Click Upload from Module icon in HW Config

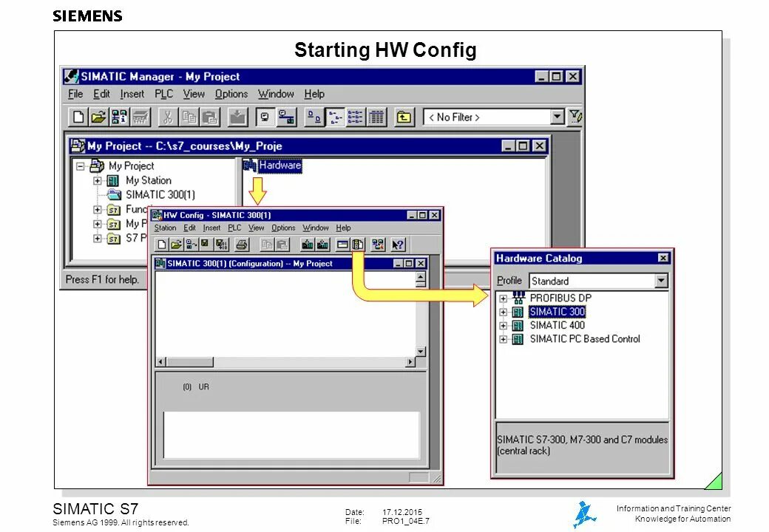pyautogui.click(x=322, y=244)
